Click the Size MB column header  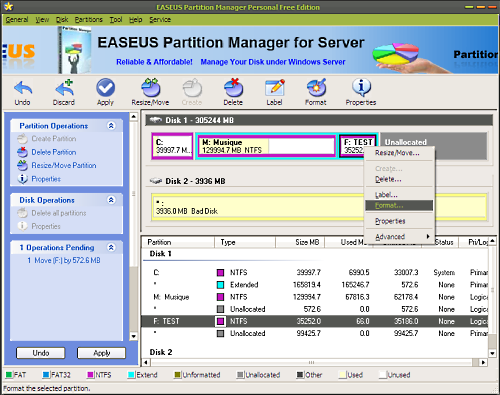point(300,242)
